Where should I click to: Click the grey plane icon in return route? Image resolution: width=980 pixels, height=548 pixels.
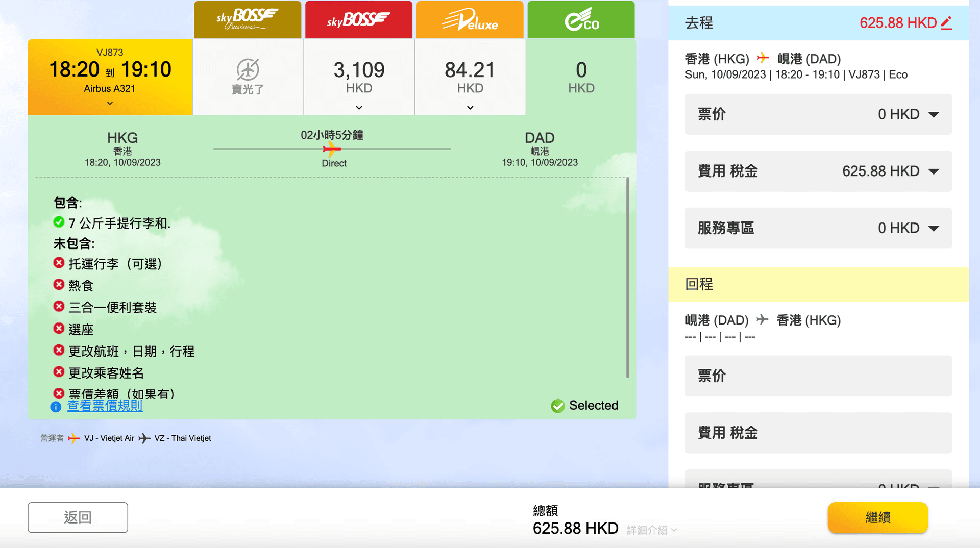(762, 319)
